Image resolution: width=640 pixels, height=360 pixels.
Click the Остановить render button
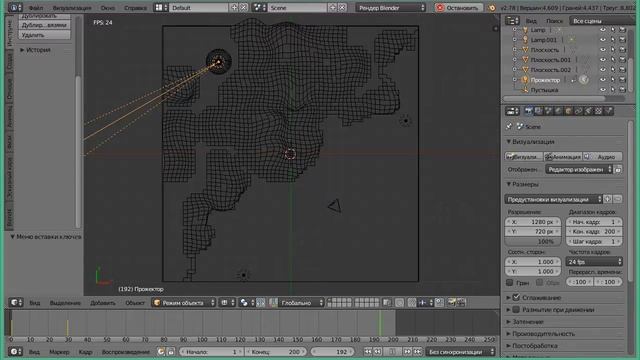pyautogui.click(x=458, y=8)
